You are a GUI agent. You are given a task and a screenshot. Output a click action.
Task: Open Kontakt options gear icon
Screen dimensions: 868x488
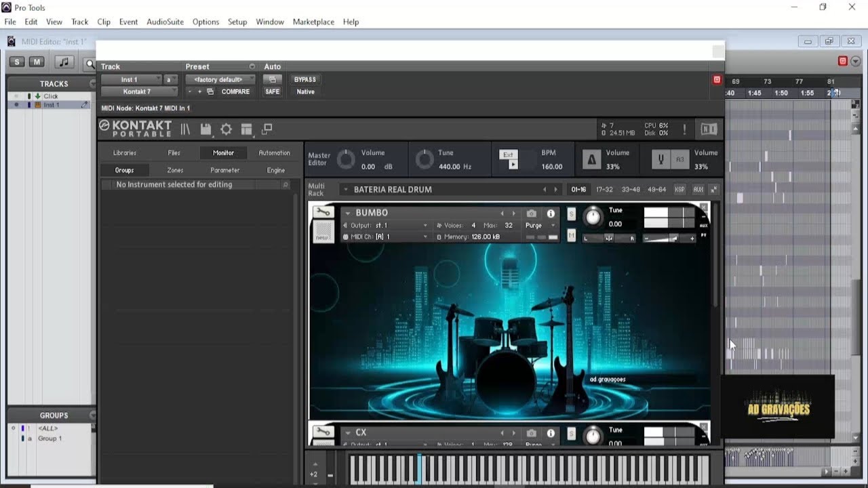click(x=226, y=129)
